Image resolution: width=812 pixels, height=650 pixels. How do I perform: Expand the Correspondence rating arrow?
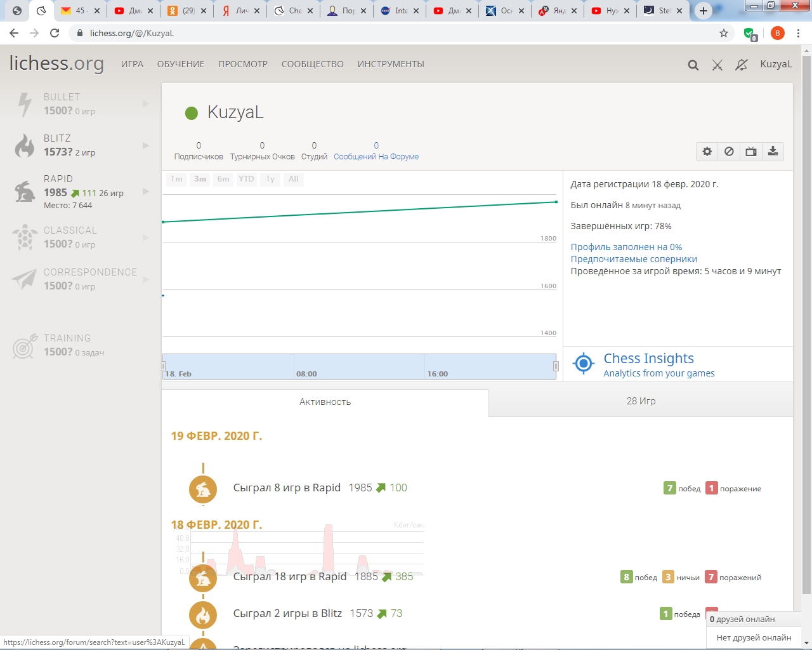click(x=146, y=279)
